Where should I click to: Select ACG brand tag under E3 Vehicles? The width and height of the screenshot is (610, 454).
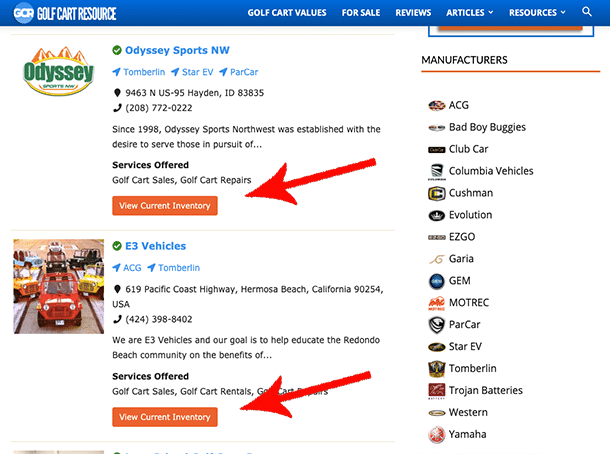(127, 268)
